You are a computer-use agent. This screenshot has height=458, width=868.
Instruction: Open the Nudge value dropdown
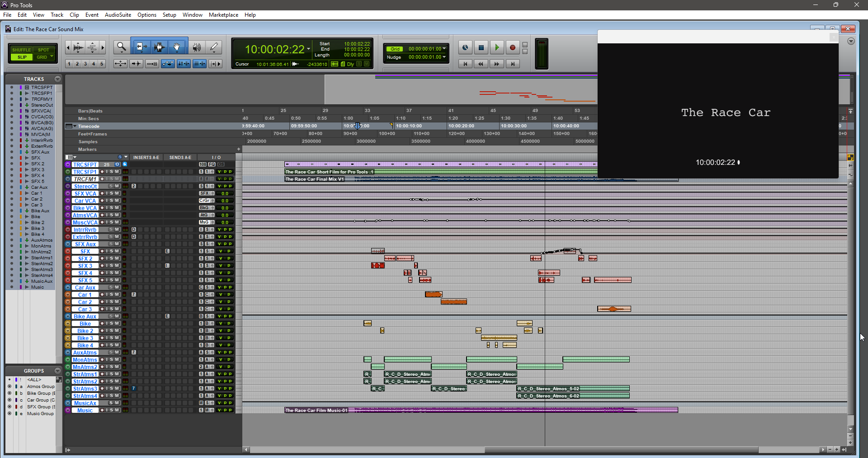(x=444, y=57)
